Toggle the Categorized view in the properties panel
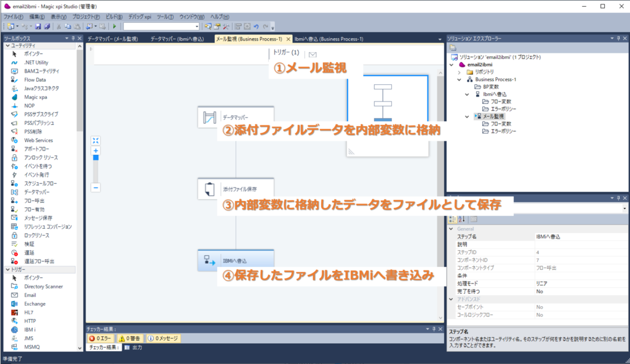Viewport: 630px width, 364px height. click(452, 219)
